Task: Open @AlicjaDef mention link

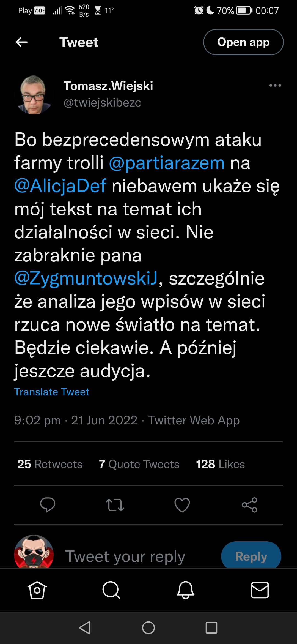Action: click(x=60, y=186)
